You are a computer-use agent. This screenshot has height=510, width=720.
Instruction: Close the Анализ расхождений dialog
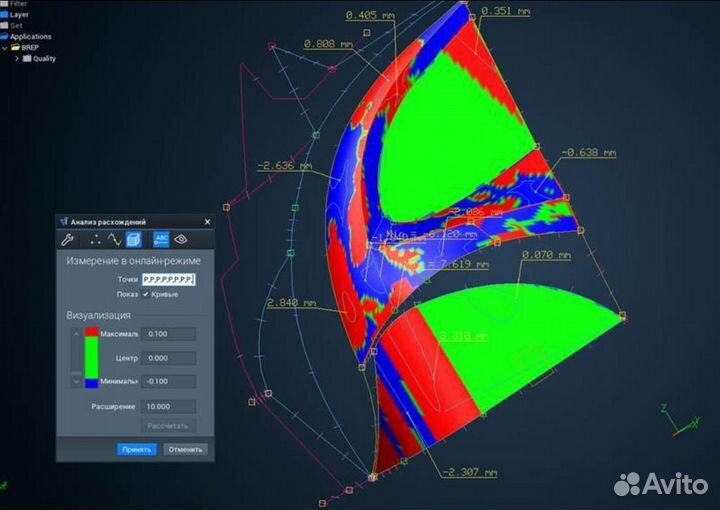click(207, 221)
